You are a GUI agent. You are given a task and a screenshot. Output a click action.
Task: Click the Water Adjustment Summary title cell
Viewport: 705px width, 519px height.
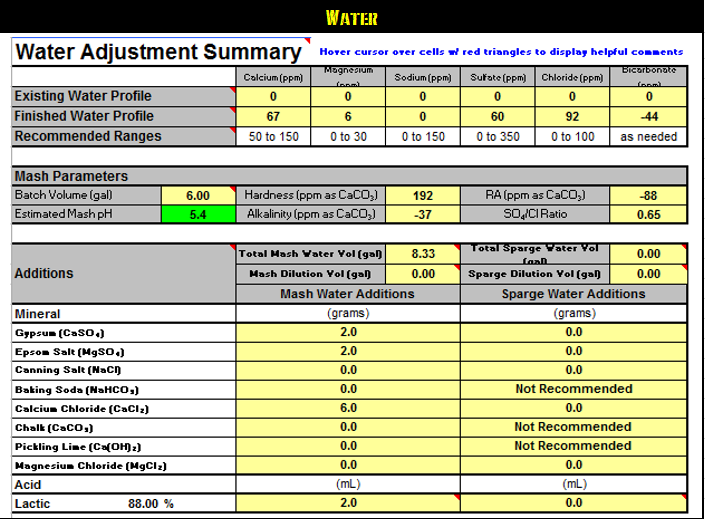pos(158,53)
